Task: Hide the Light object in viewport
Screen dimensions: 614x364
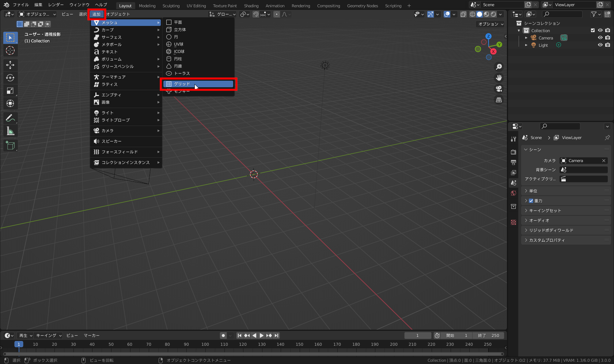Action: (x=600, y=45)
